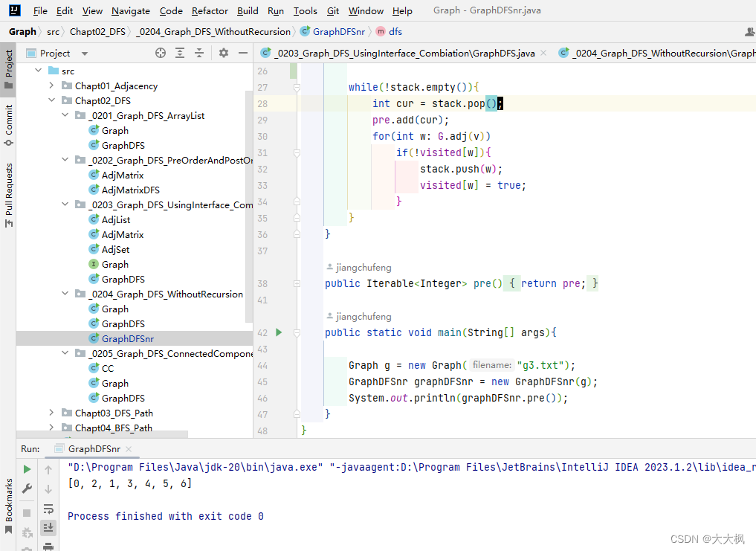Viewport: 756px width, 551px height.
Task: Fold the main method at line 42
Action: (x=297, y=332)
